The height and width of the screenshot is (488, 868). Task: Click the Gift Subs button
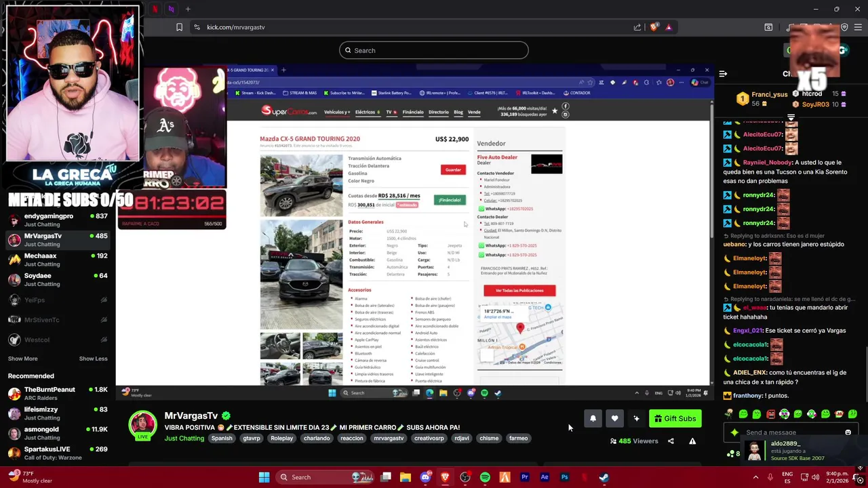coord(675,418)
